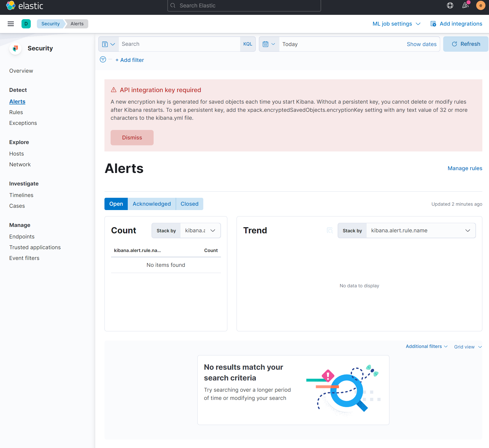Screen dimensions: 489x448
Task: Click the Security breadcrumb
Action: (x=50, y=24)
